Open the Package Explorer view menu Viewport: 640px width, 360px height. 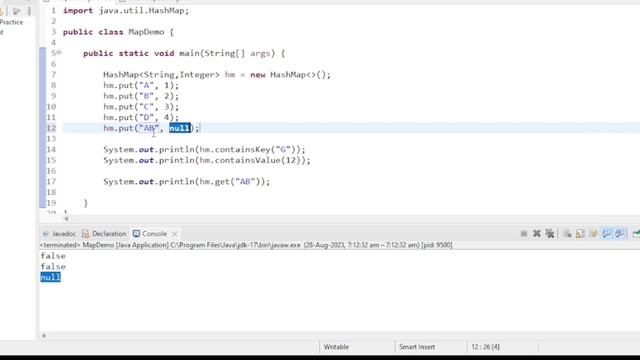(29, 11)
